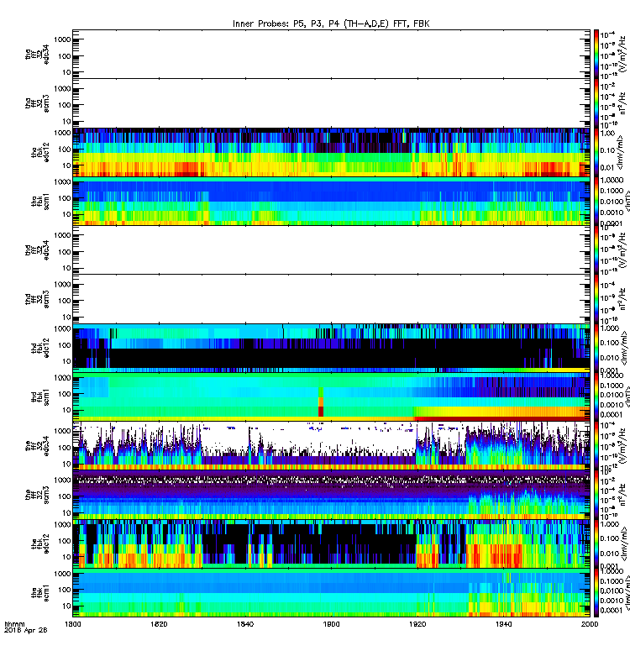The height and width of the screenshot is (672, 630).
Task: Click inside the empty thd fff scm3 plot panel
Action: [x=331, y=299]
